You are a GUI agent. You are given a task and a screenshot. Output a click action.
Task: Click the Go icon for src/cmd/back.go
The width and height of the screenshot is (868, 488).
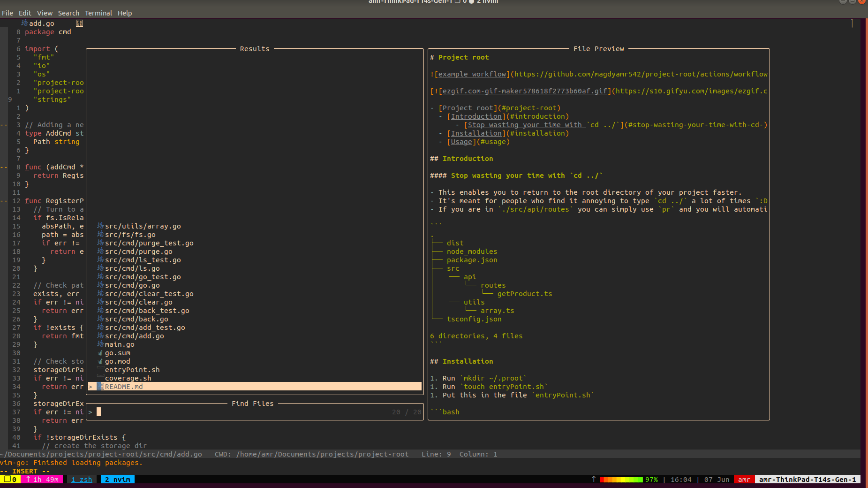click(100, 319)
